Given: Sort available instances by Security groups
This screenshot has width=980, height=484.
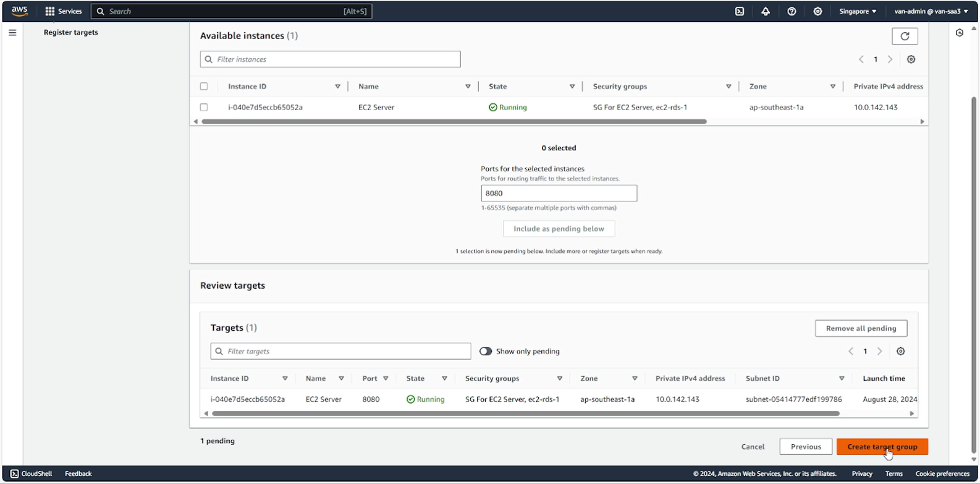Looking at the screenshot, I should [x=729, y=87].
